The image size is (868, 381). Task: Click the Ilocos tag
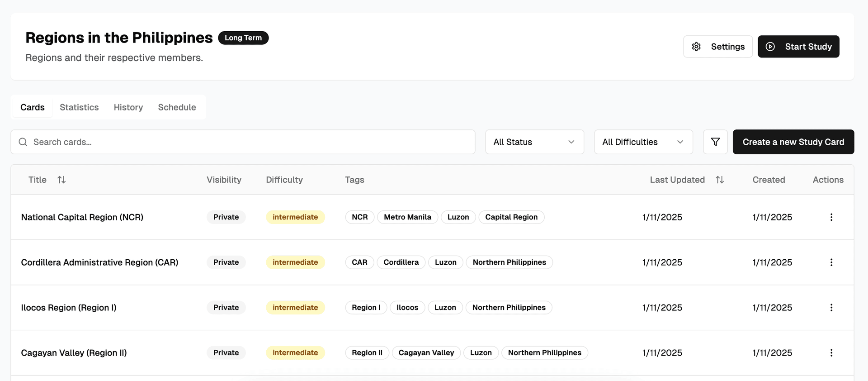[407, 308]
